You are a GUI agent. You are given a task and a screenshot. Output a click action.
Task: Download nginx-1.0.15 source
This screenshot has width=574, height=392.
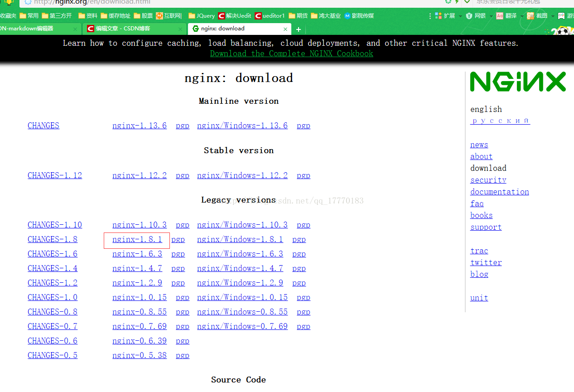click(x=140, y=297)
